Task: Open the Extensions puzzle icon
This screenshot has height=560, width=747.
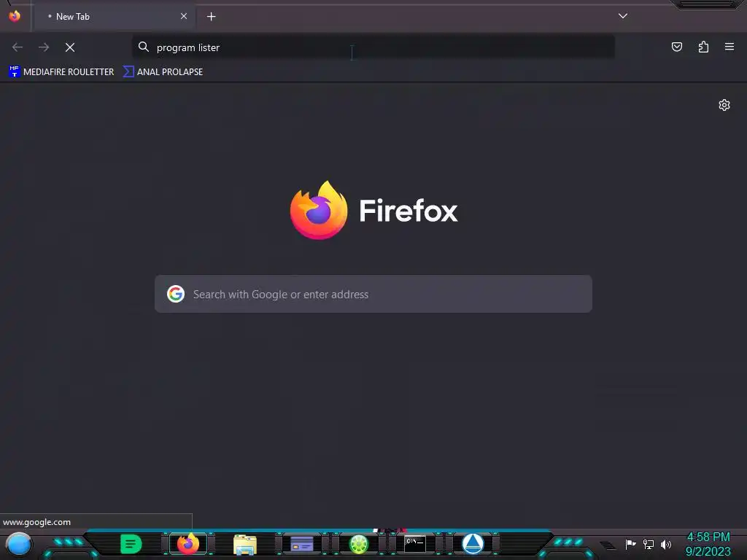Action: pyautogui.click(x=703, y=47)
